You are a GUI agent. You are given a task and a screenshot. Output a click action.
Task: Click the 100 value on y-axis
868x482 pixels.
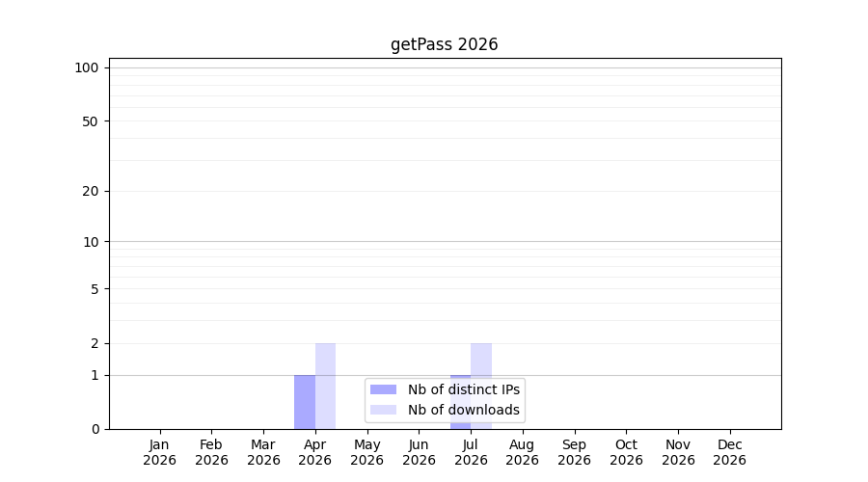[x=87, y=68]
